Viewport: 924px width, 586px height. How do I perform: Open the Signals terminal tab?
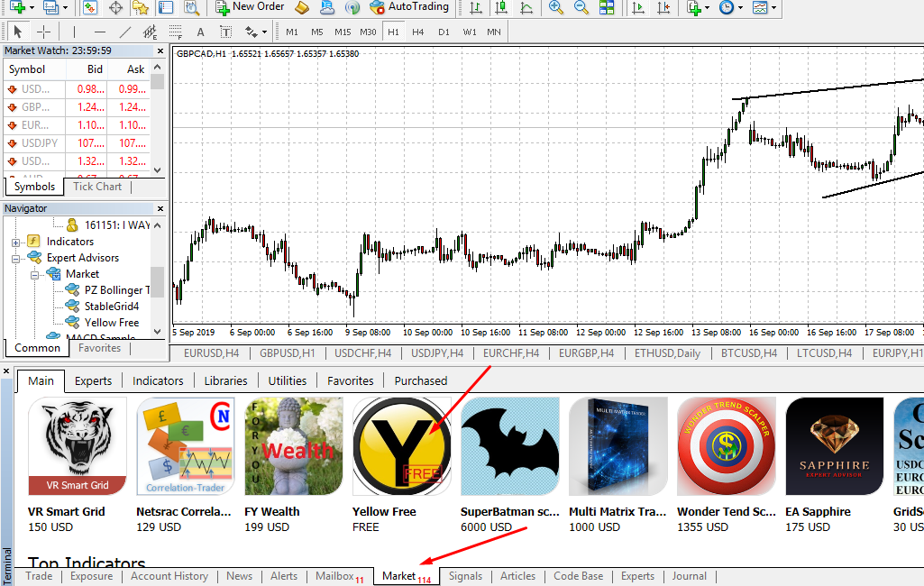465,576
